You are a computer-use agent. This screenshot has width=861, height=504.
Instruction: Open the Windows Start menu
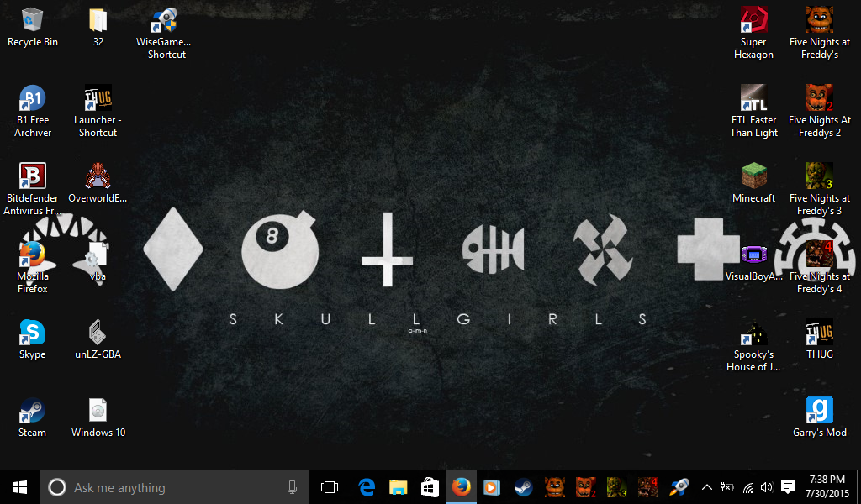(20, 487)
